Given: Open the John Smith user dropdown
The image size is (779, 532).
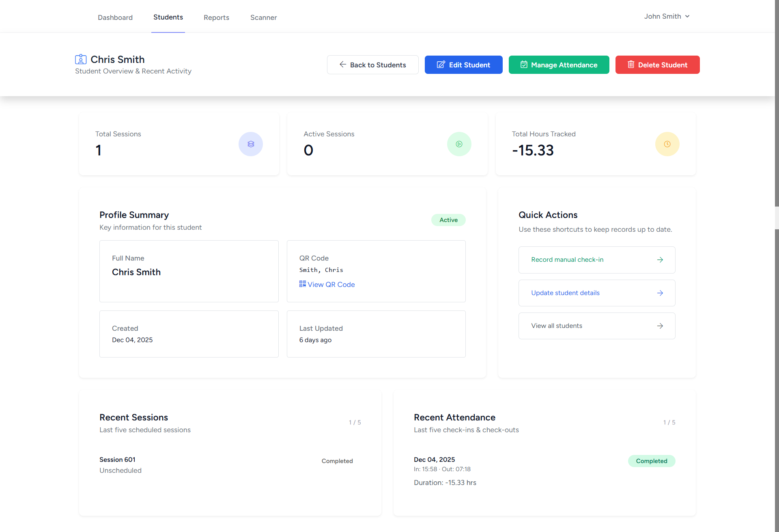Looking at the screenshot, I should click(x=667, y=16).
